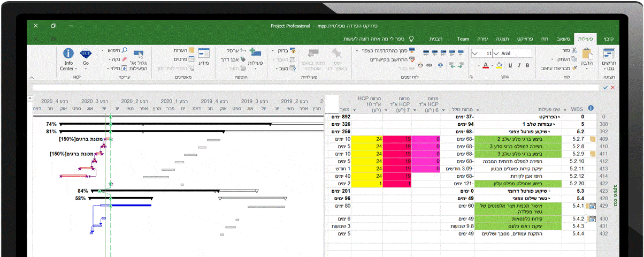The width and height of the screenshot is (644, 257).
Task: Open the File (קובץ) tab
Action: click(609, 39)
